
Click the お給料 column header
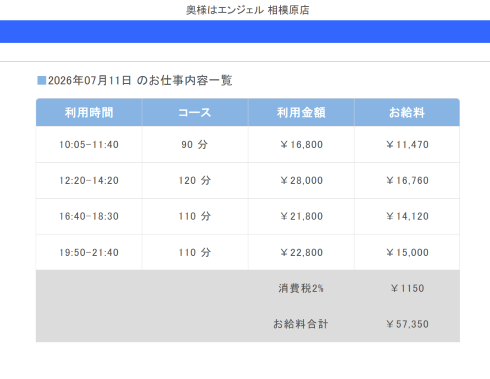point(407,112)
